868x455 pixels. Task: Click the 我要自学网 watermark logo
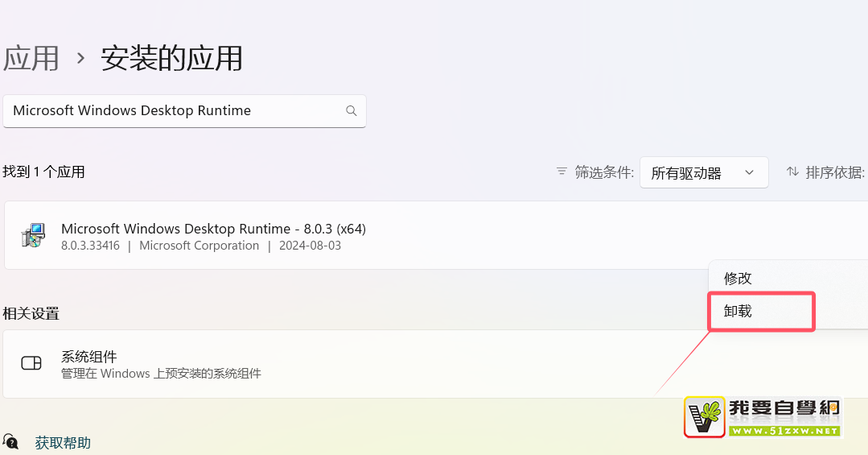[x=762, y=417]
